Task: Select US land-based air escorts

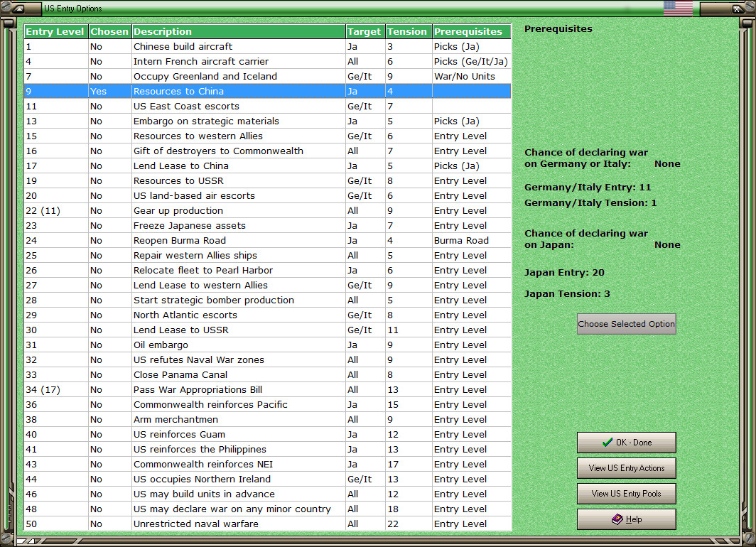Action: coord(268,196)
